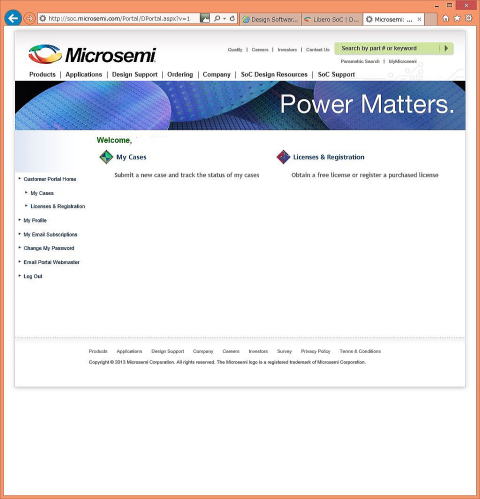
Task: Click the Careers link in header
Action: pos(260,50)
